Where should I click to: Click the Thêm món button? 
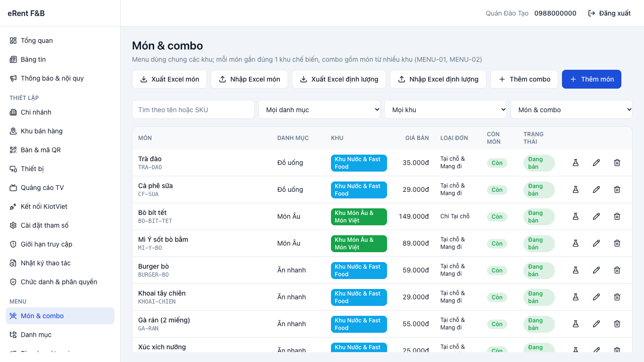pyautogui.click(x=591, y=79)
